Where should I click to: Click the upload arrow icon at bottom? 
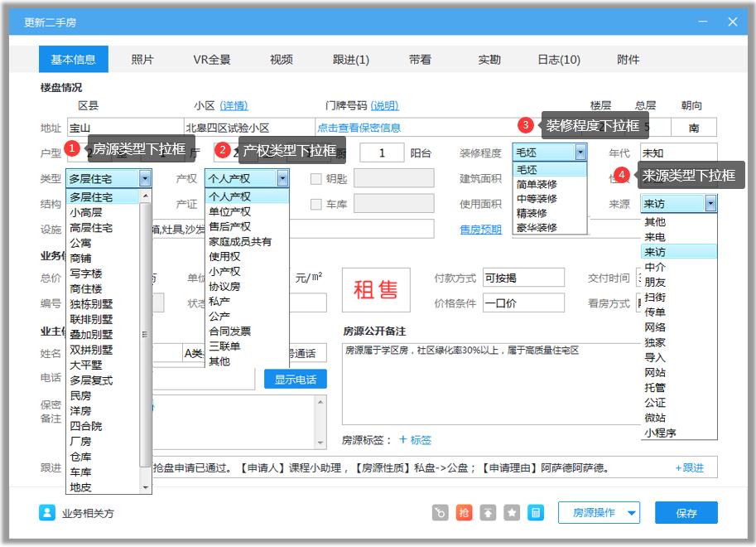pyautogui.click(x=486, y=512)
